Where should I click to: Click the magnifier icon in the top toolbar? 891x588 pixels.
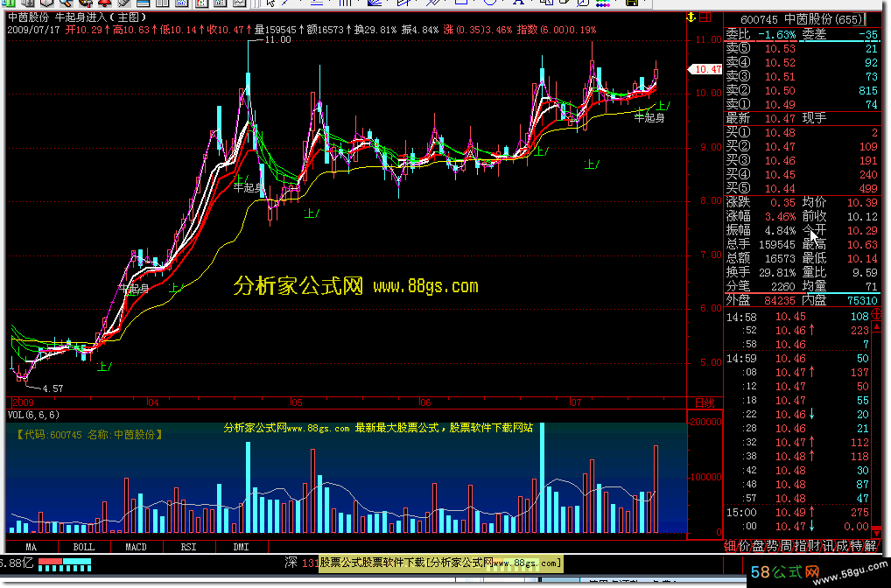[x=66, y=3]
